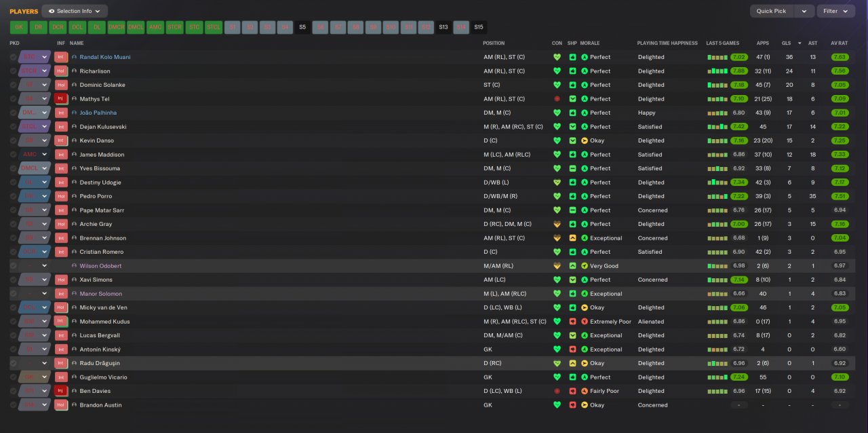The width and height of the screenshot is (868, 433).
Task: Click the Okay morale icon for Brandon Austin
Action: [x=585, y=405]
